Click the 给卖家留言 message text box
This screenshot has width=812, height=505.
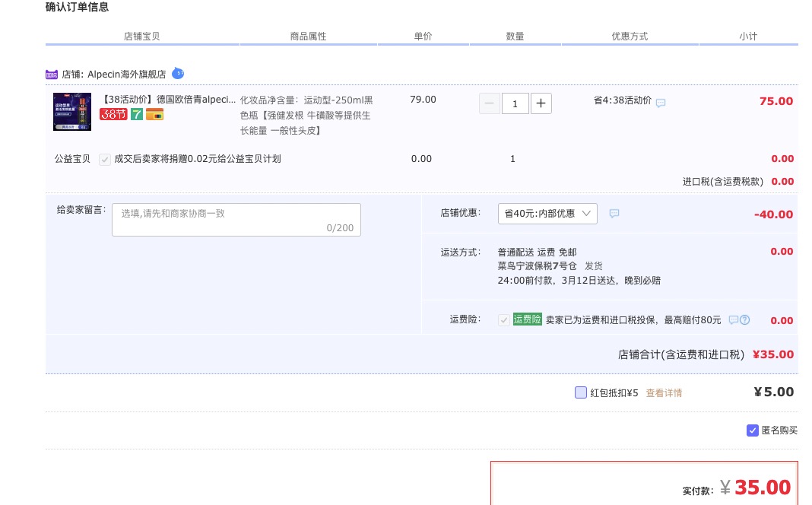click(236, 220)
